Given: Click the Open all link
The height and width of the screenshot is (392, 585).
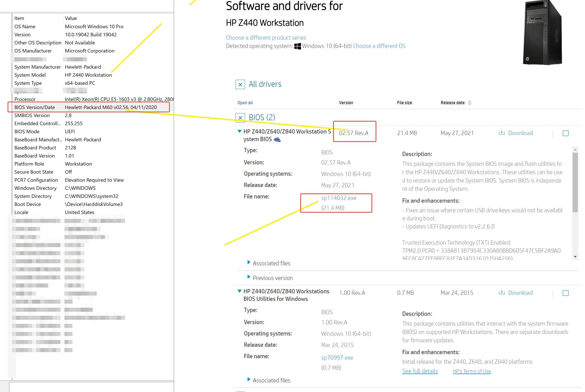Looking at the screenshot, I should [x=245, y=103].
